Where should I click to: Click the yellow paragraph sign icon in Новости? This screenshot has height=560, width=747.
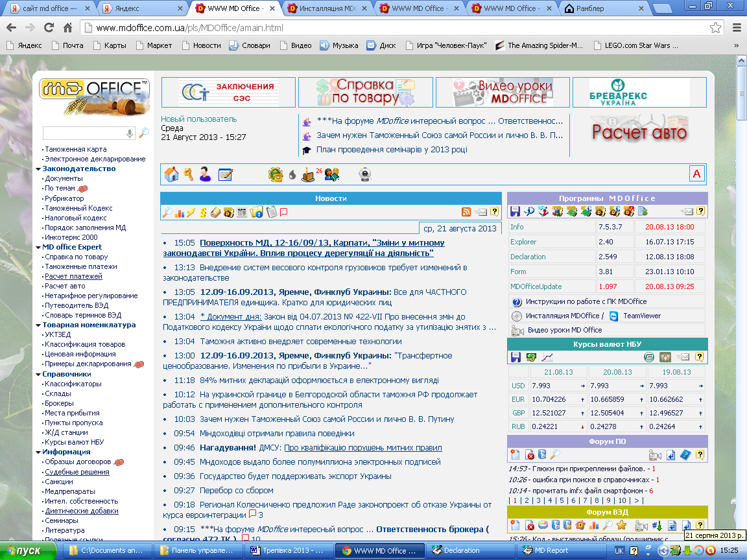(203, 213)
